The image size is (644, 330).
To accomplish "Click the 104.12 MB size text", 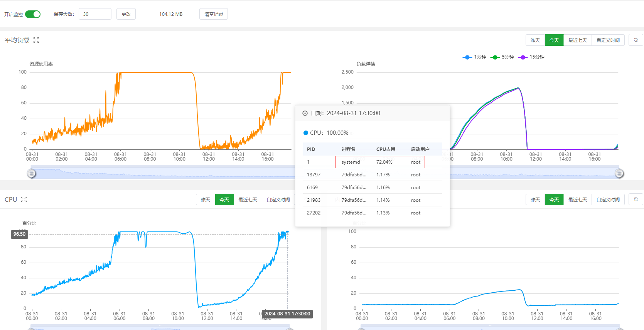I will click(171, 14).
